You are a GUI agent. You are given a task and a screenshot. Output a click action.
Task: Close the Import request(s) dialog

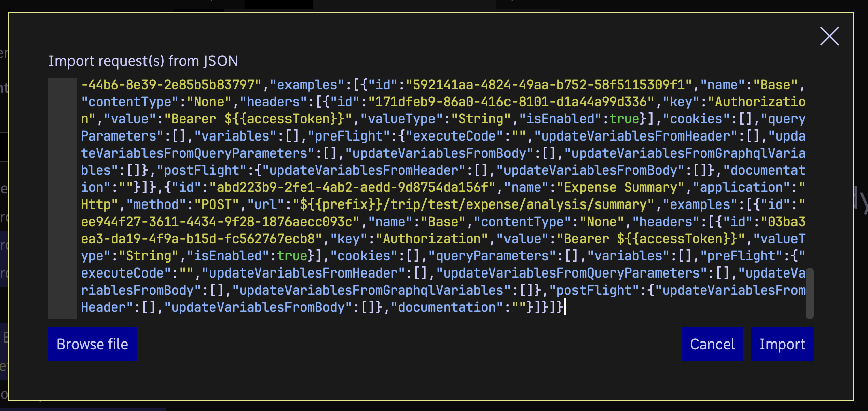pos(829,36)
